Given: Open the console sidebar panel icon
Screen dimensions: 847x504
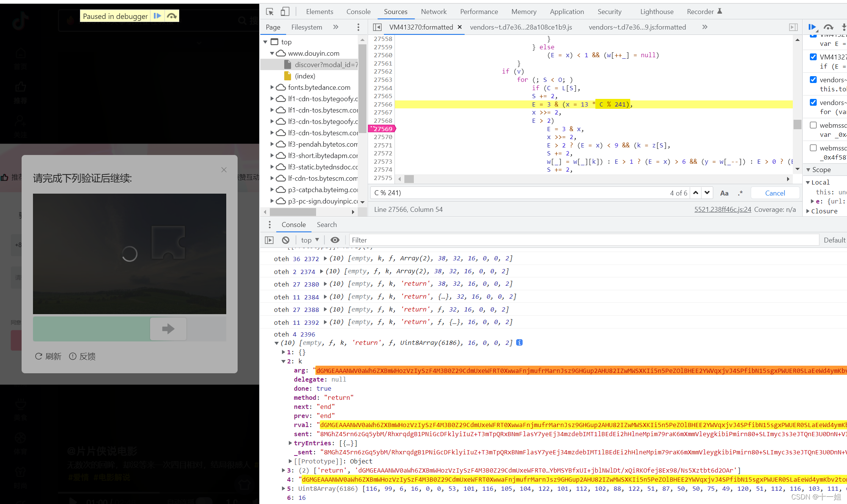Looking at the screenshot, I should (269, 240).
